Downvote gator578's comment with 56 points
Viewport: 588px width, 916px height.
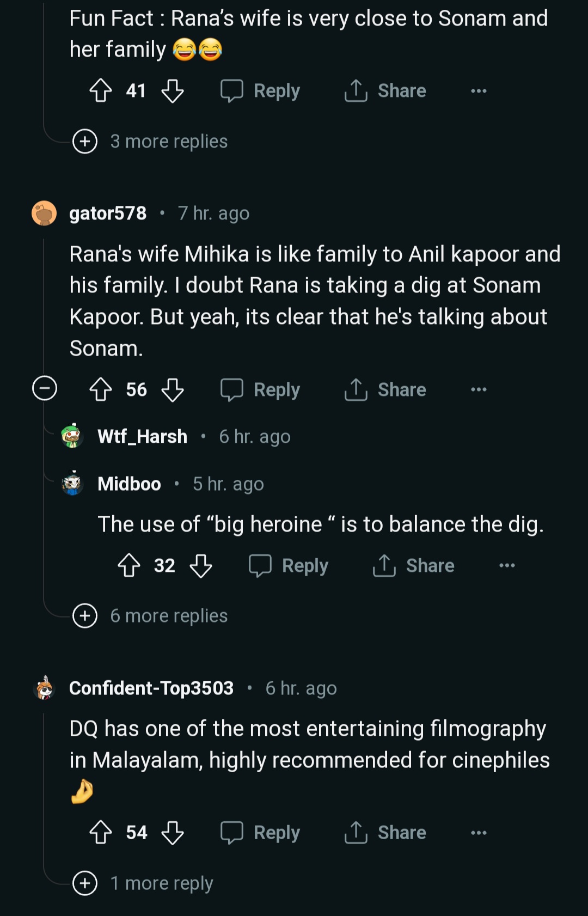click(173, 390)
